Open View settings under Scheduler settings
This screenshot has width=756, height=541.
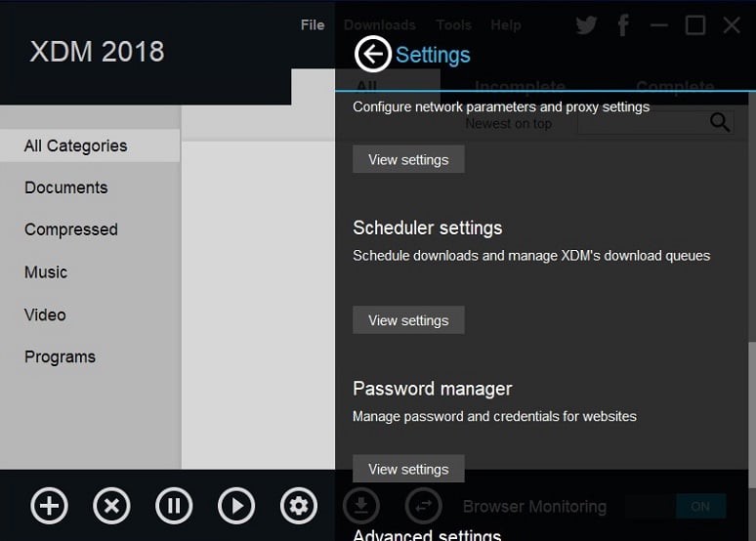(408, 320)
